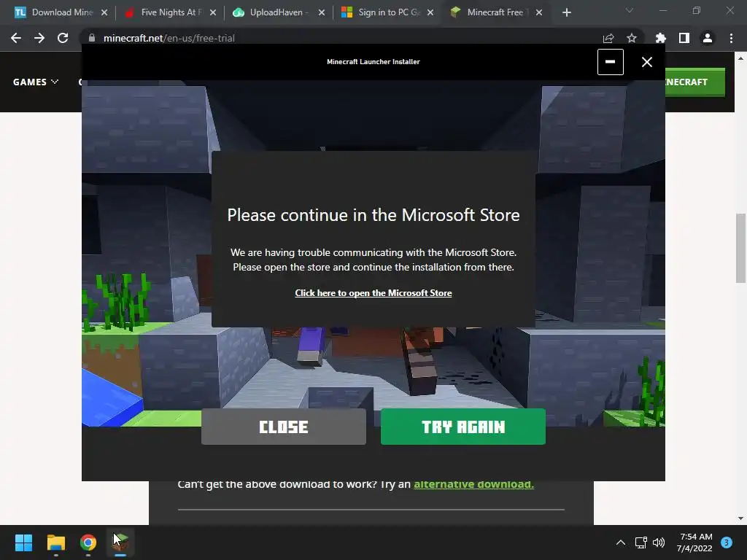
Task: Expand the GAMES menu
Action: pyautogui.click(x=36, y=82)
